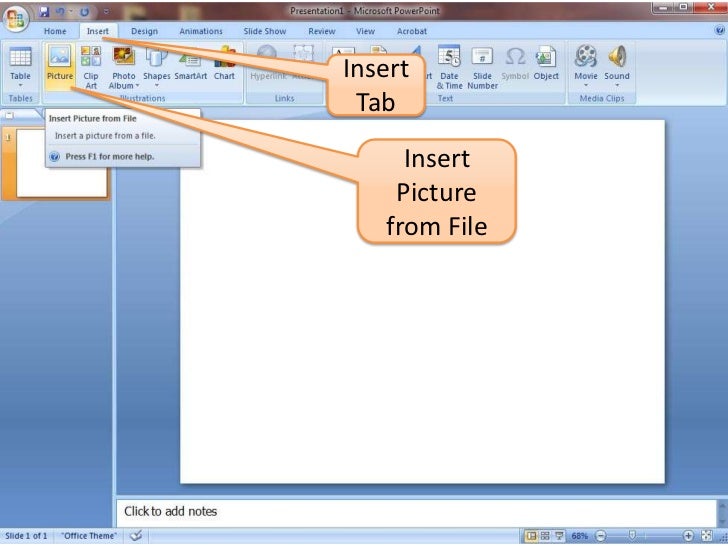This screenshot has height=546, width=728.
Task: Open the Office button menu
Action: (16, 19)
